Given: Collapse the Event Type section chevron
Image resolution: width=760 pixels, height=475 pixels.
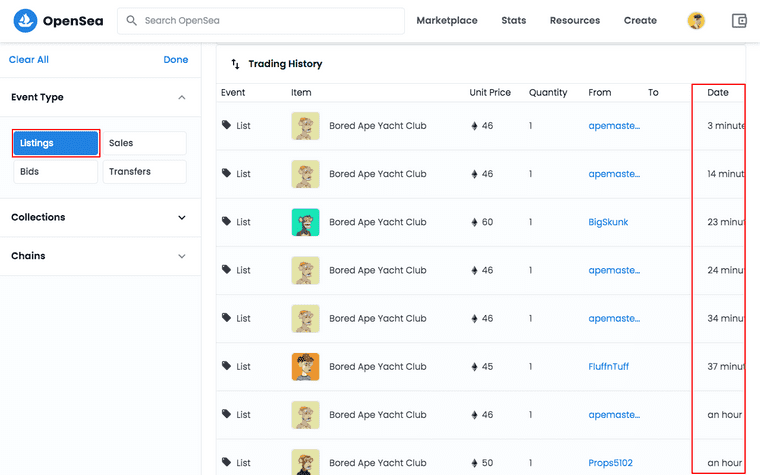Looking at the screenshot, I should click(x=182, y=97).
